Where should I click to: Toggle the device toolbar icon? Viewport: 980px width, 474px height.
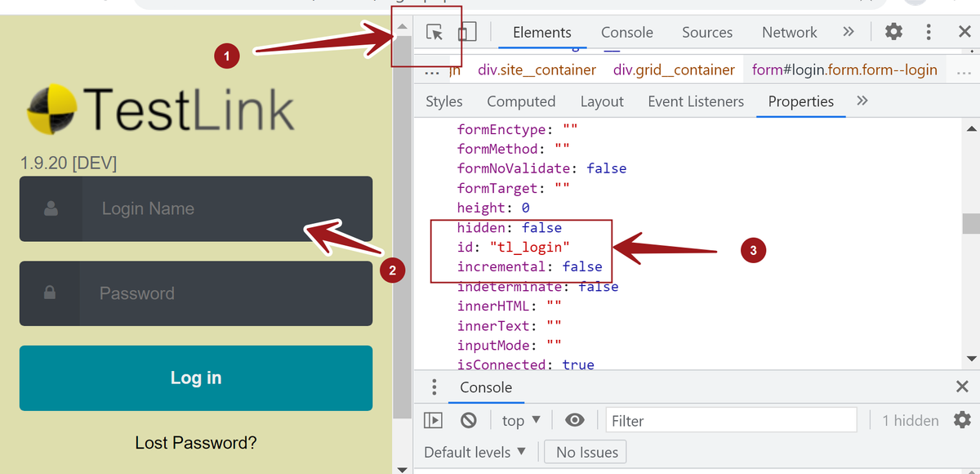click(466, 32)
